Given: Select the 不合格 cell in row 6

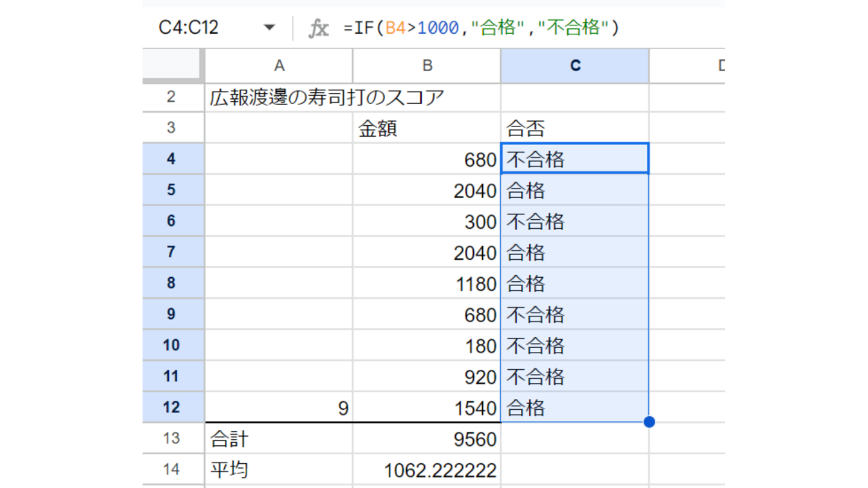Looking at the screenshot, I should (575, 221).
